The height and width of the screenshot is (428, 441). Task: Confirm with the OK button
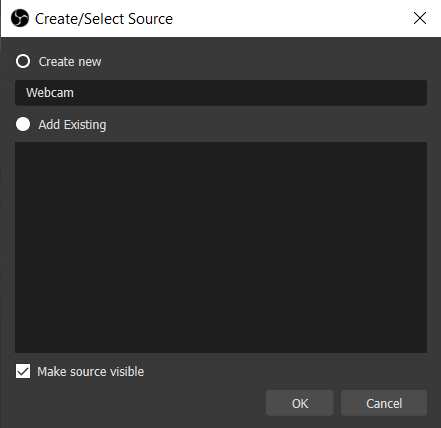click(x=300, y=403)
